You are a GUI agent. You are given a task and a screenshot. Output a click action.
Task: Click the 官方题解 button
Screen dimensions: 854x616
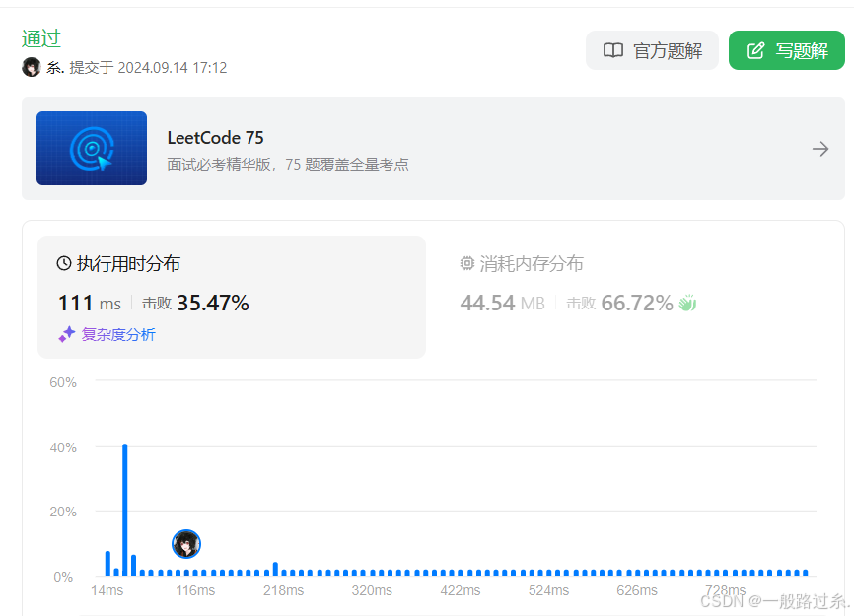[652, 50]
